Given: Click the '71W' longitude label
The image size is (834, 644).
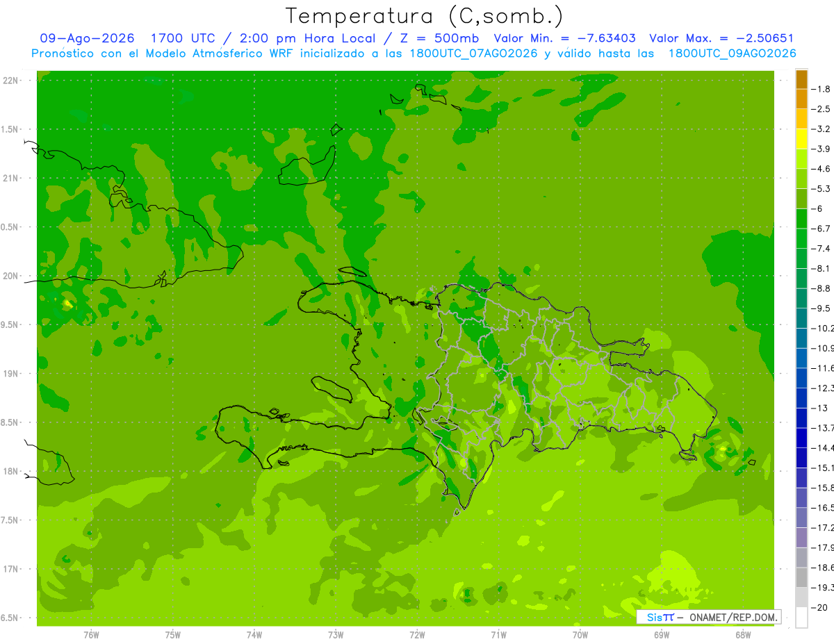Looking at the screenshot, I should [x=498, y=634].
